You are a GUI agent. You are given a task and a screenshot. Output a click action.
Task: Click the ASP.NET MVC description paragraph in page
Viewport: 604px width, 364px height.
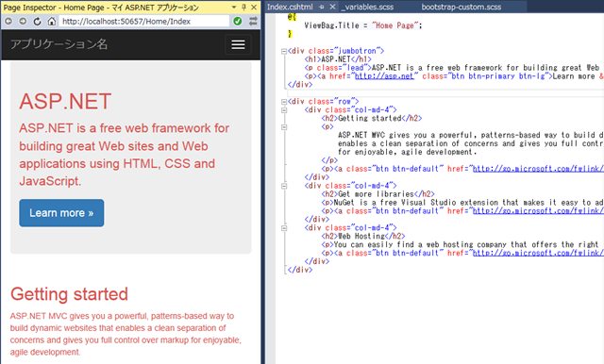click(126, 334)
